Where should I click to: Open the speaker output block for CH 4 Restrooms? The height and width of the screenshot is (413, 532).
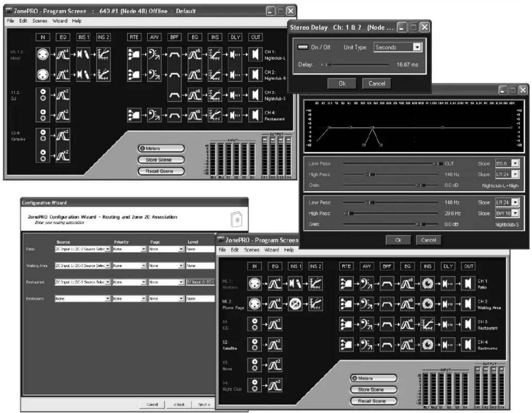point(468,344)
